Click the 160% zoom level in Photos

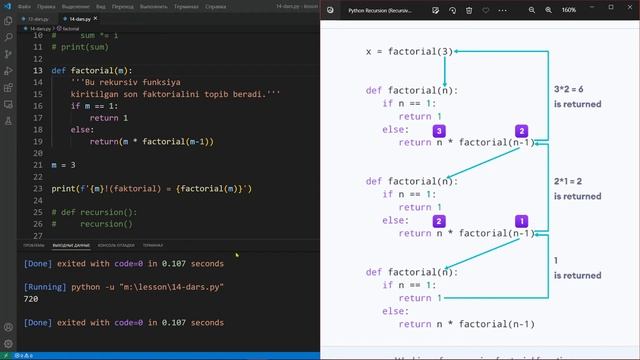click(x=569, y=10)
